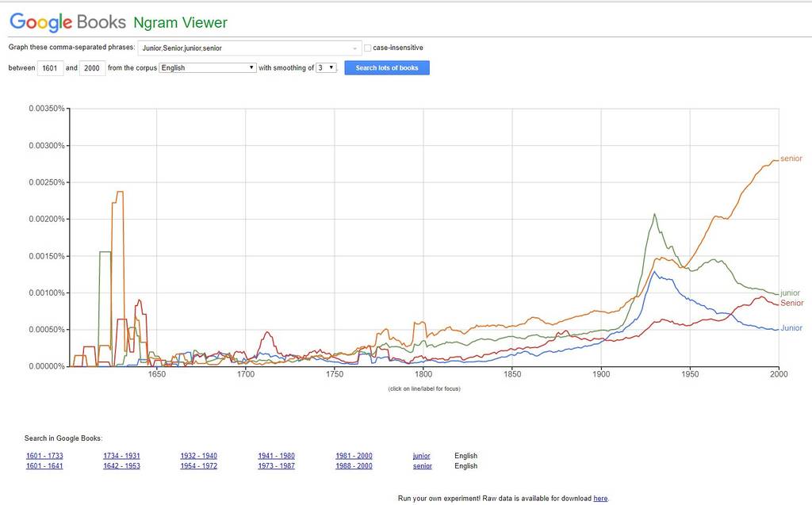Focus the orange 'senior' line label

coord(791,159)
